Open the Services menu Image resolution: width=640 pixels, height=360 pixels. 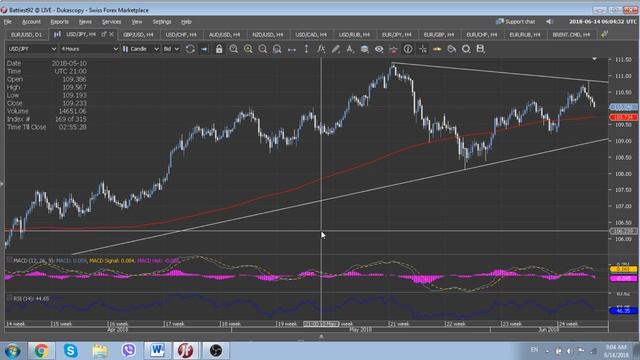point(111,22)
